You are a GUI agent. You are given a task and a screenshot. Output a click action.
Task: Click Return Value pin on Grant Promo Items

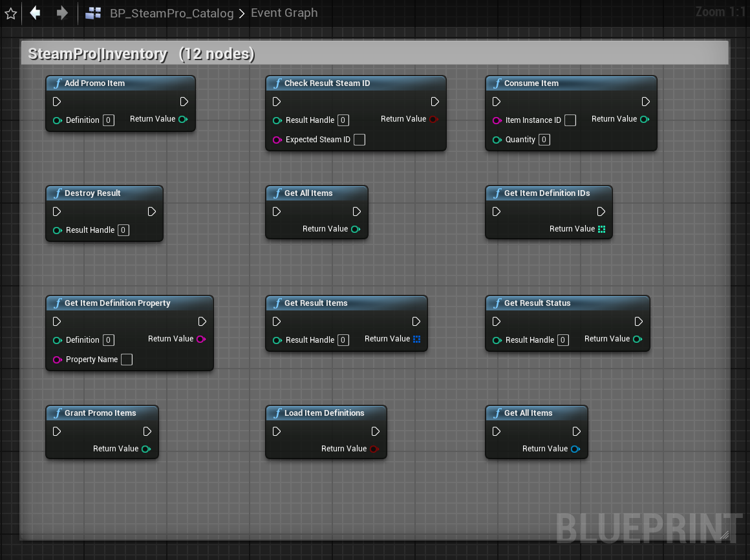pos(146,449)
